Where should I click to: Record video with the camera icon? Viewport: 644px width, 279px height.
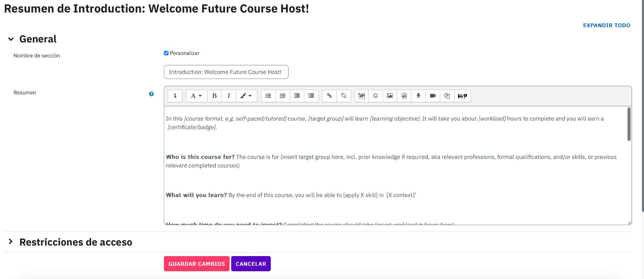click(x=433, y=96)
